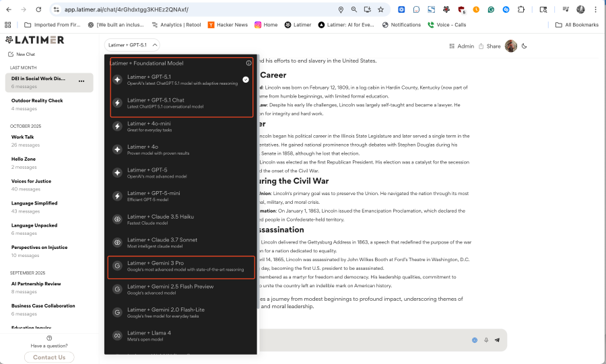Collapse the Latimer + GPT-5.1 model dropdown

point(132,45)
